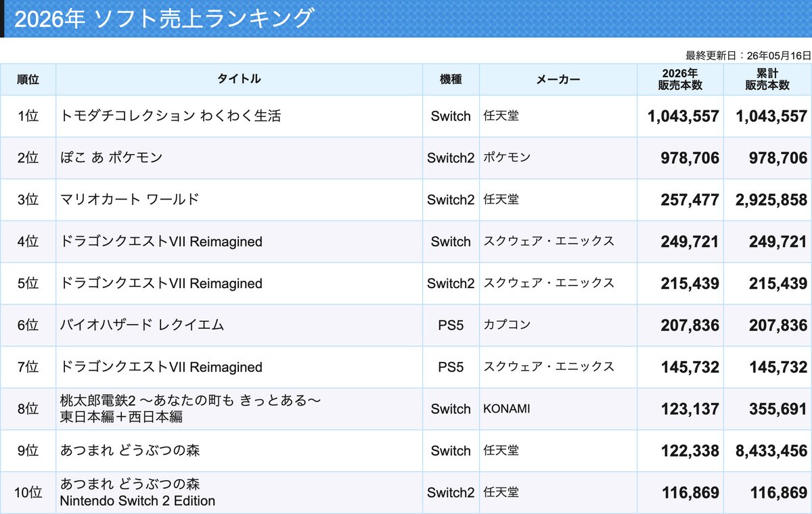Click rank cell 10位
Screen dimensions: 812x514
coord(28,492)
